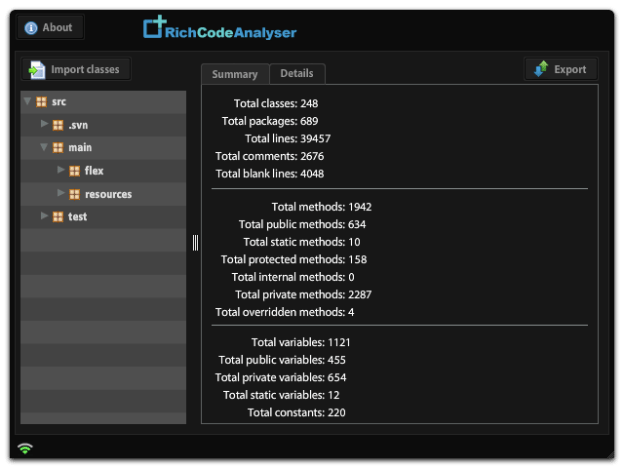624x468 pixels.
Task: Click the Total static methods: 10 text
Action: tap(302, 242)
